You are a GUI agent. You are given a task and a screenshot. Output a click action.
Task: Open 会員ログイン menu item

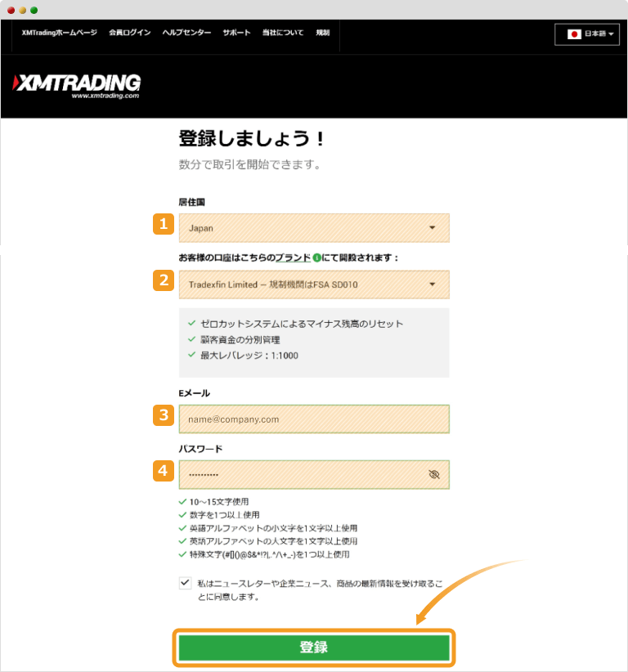click(130, 33)
